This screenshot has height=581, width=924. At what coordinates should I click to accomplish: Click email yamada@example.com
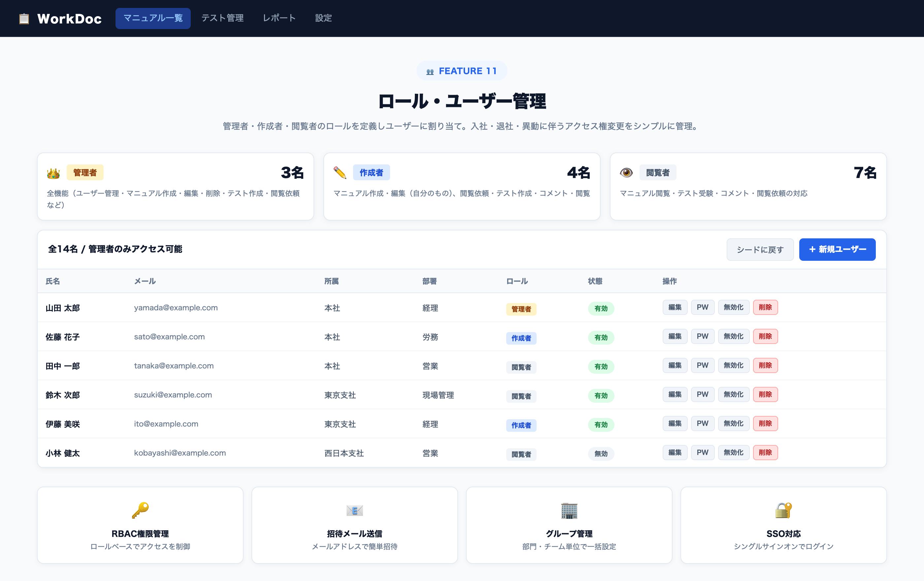coord(176,308)
